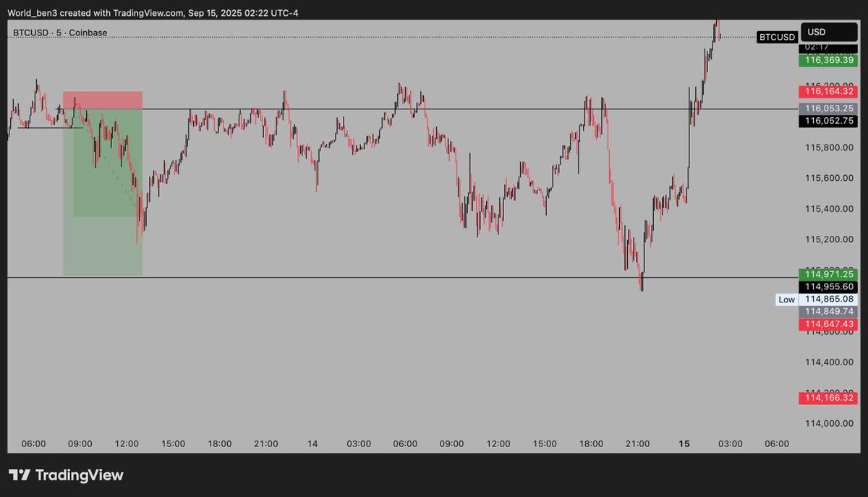Select the green 116,369.39 price label
The width and height of the screenshot is (868, 497).
click(828, 61)
